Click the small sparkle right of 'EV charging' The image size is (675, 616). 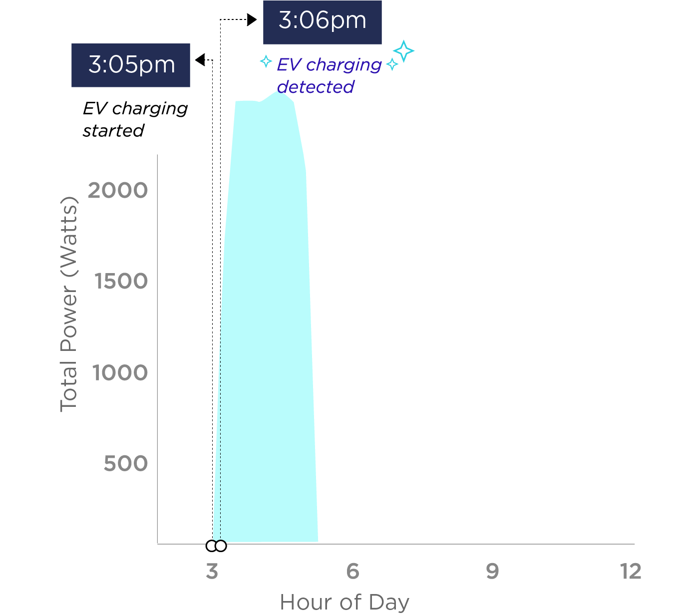[x=392, y=64]
